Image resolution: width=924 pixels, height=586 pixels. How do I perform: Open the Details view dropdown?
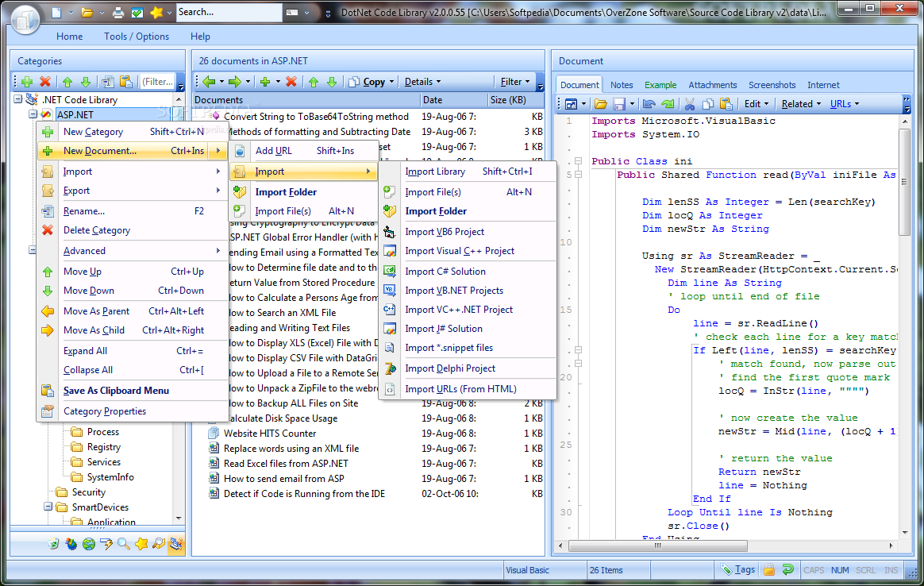tap(422, 82)
